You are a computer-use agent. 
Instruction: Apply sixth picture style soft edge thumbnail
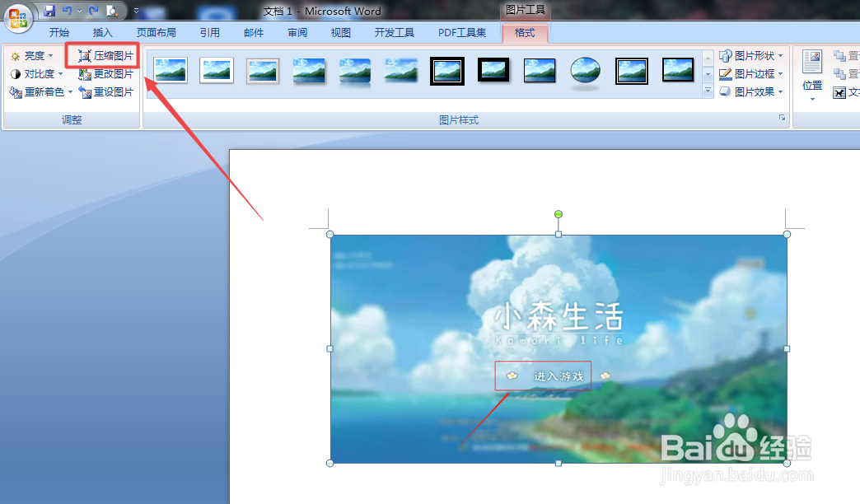pos(401,71)
